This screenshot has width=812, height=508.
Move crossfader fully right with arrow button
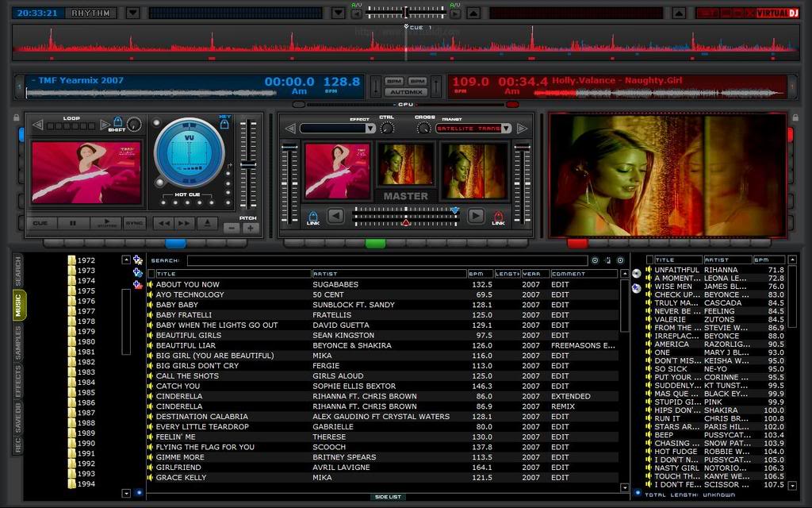476,216
